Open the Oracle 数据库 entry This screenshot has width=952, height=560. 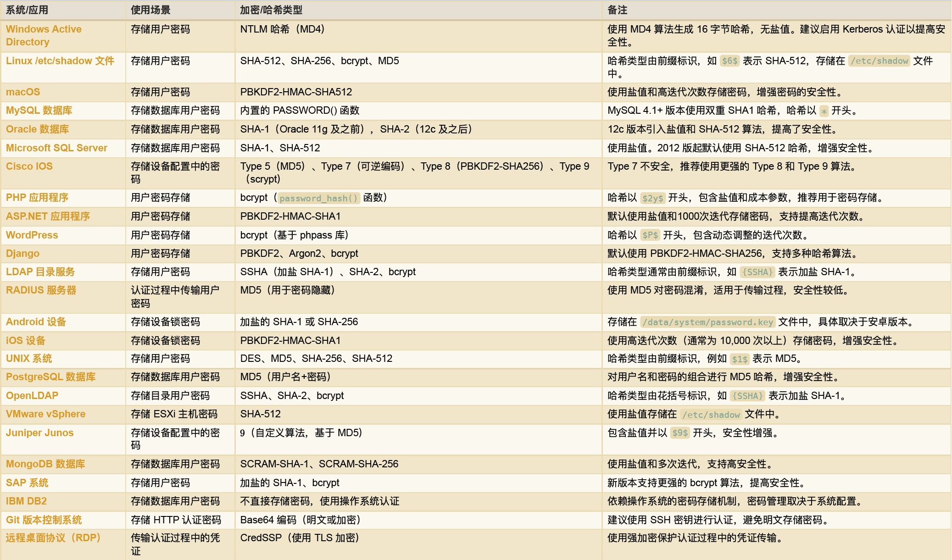[37, 129]
